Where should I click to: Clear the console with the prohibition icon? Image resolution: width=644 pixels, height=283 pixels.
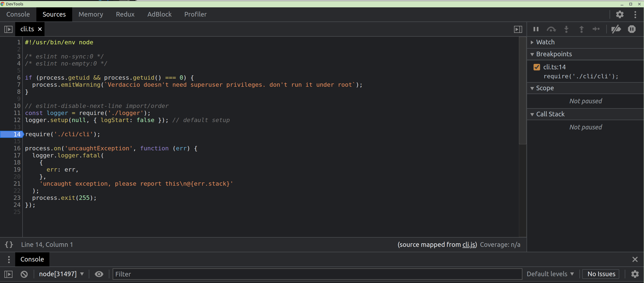pos(24,274)
